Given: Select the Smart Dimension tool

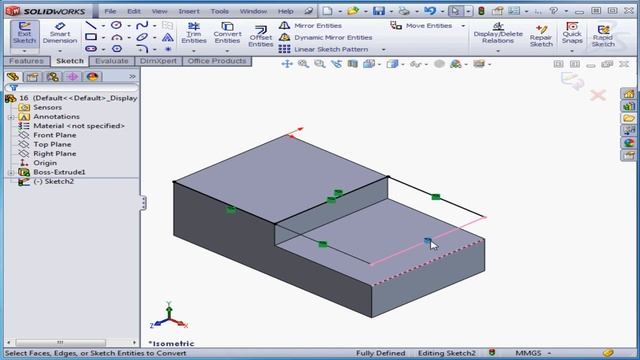Looking at the screenshot, I should coord(60,33).
